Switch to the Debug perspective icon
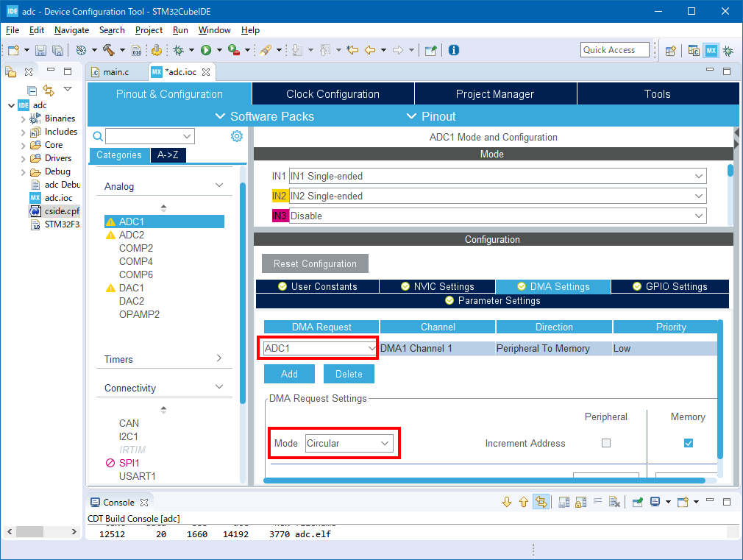This screenshot has height=560, width=743. coord(728,51)
